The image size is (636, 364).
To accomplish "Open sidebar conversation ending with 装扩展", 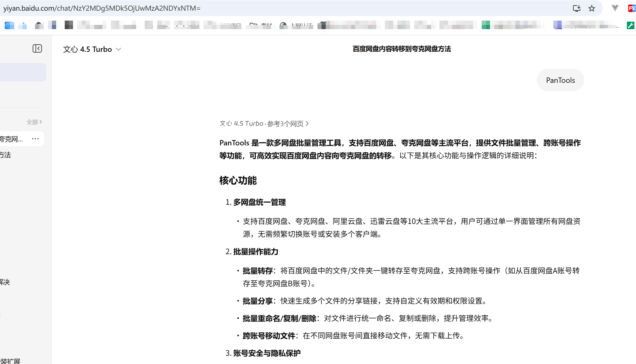I will click(x=10, y=361).
